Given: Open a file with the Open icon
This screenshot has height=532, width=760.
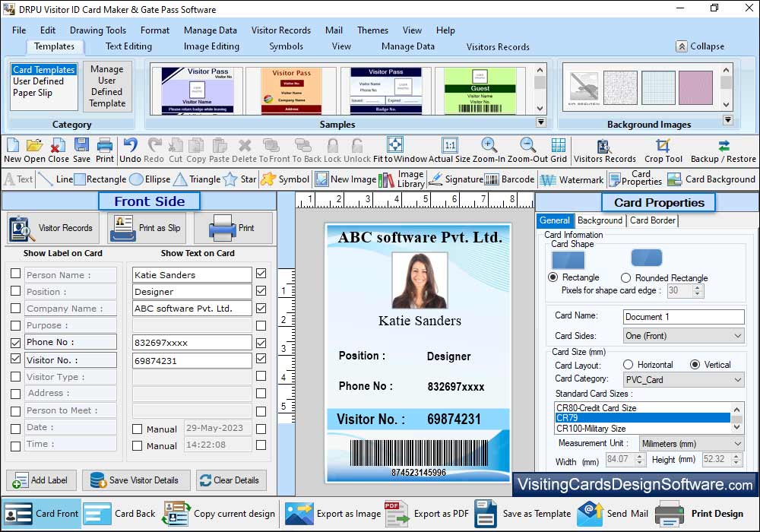Looking at the screenshot, I should point(34,145).
